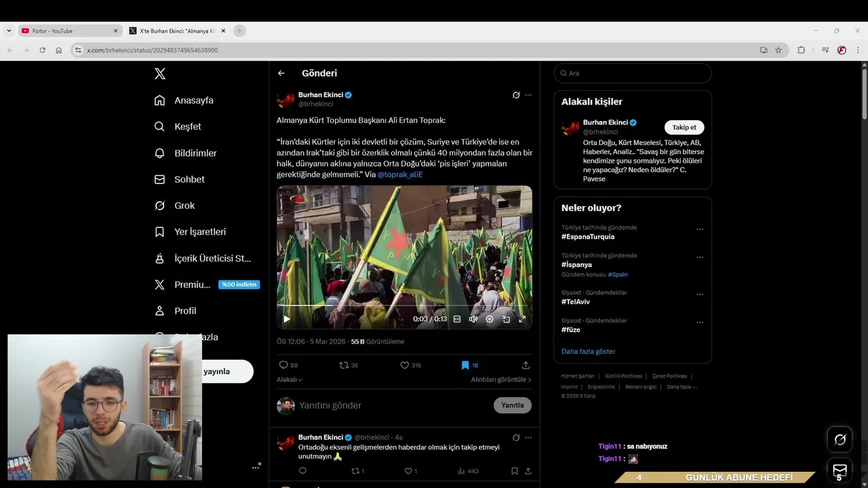
Task: Expand the Alakalı sort dropdown
Action: 290,380
